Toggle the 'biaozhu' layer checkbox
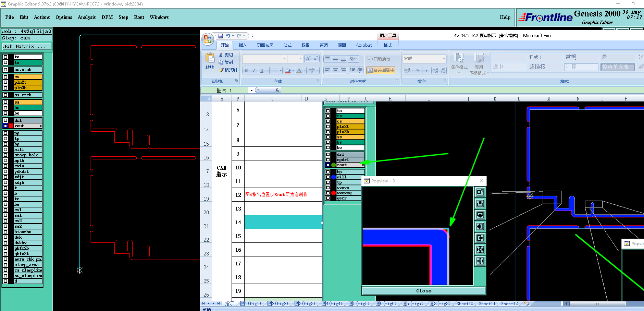The width and height of the screenshot is (644, 311). click(x=5, y=232)
